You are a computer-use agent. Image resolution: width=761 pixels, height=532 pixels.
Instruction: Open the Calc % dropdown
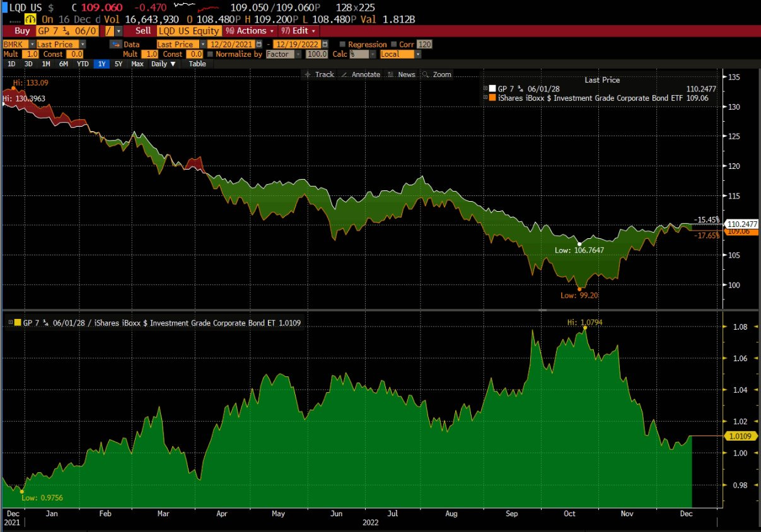click(x=373, y=54)
